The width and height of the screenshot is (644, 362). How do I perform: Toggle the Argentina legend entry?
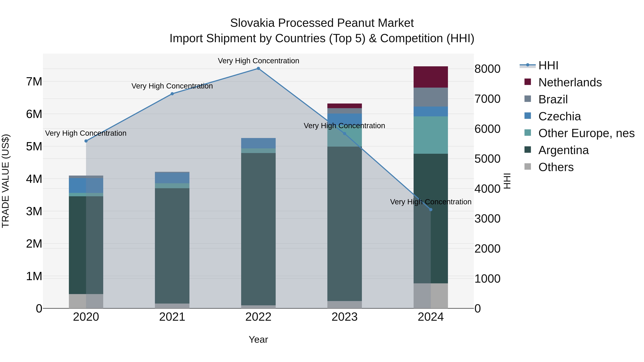[557, 150]
